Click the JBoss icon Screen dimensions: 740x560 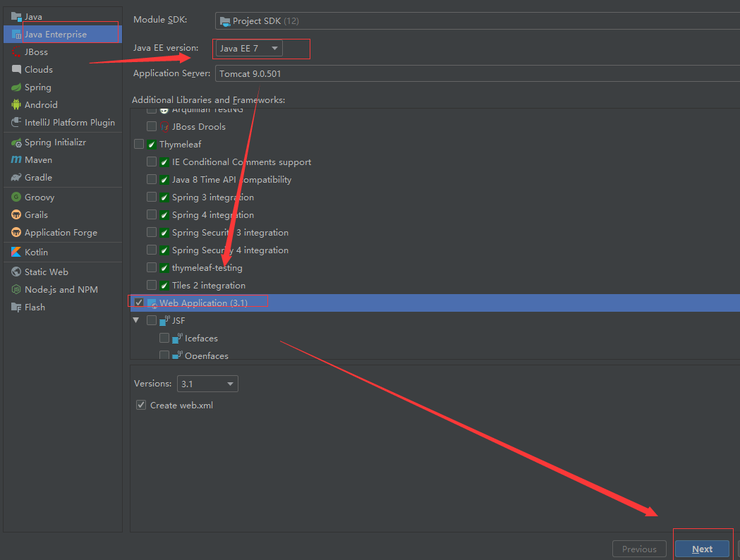(x=16, y=52)
